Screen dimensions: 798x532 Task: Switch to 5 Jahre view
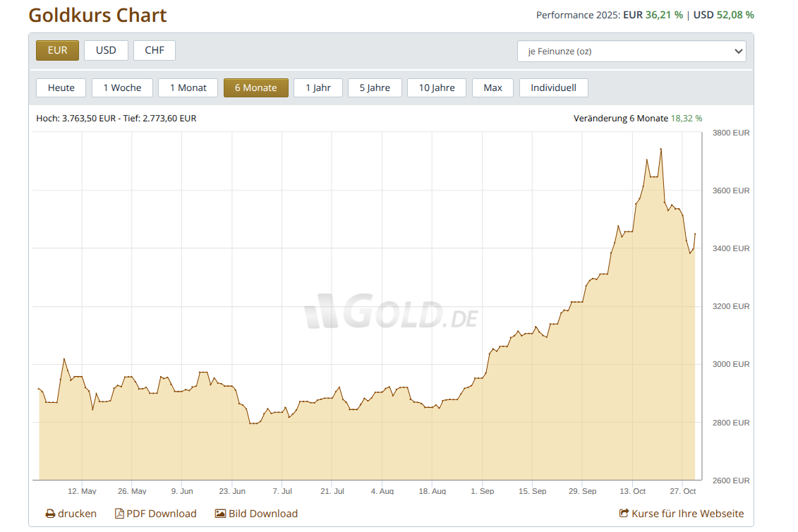pos(374,87)
